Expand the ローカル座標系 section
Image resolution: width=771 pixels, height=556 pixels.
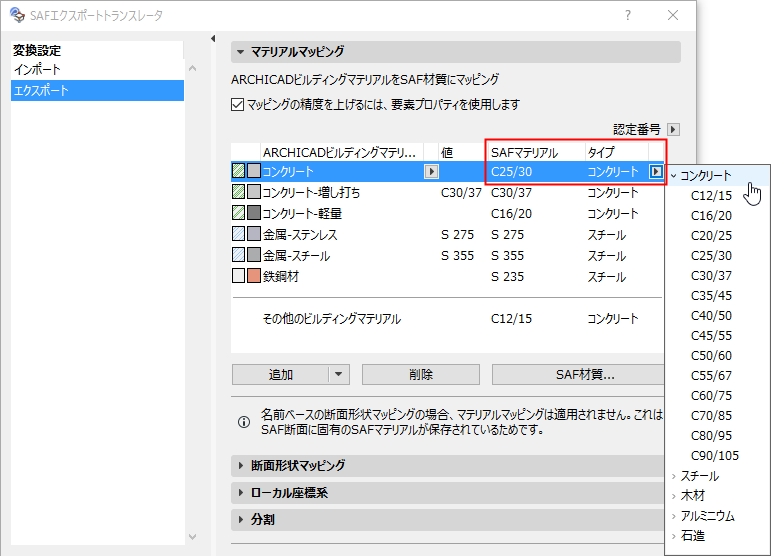240,493
